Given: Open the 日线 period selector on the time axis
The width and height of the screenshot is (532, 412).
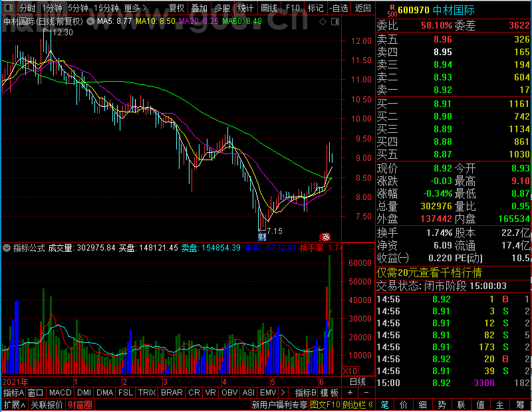Looking at the screenshot, I should coord(358,382).
